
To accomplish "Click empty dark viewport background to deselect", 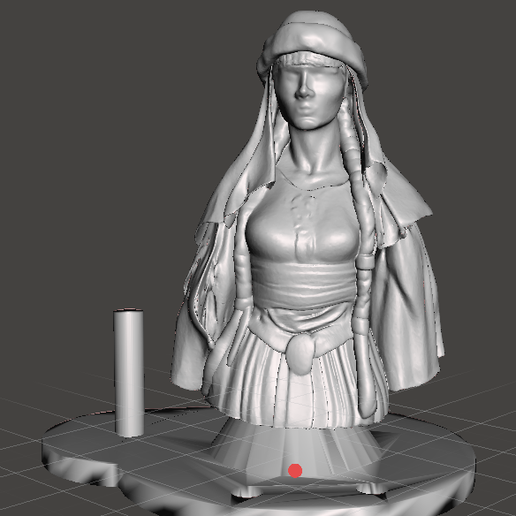I will click(100, 133).
